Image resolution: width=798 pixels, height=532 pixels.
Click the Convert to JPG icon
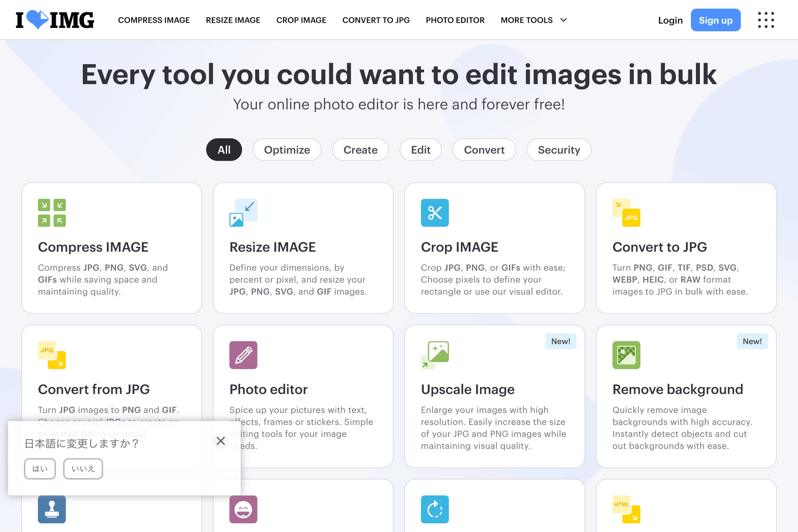click(626, 213)
